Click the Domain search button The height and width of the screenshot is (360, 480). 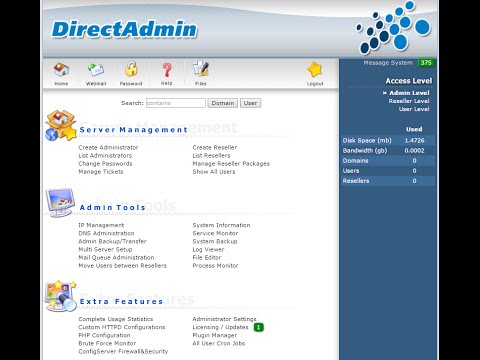[x=223, y=103]
